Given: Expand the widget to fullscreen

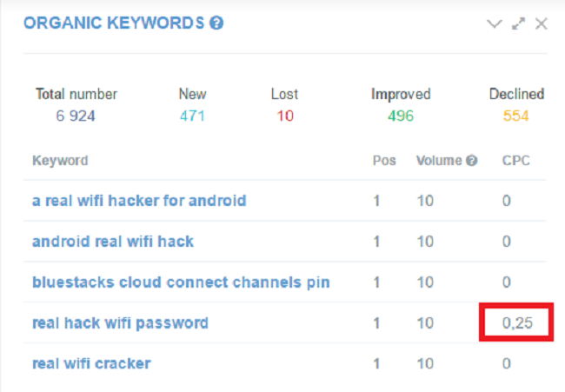Looking at the screenshot, I should coord(518,23).
